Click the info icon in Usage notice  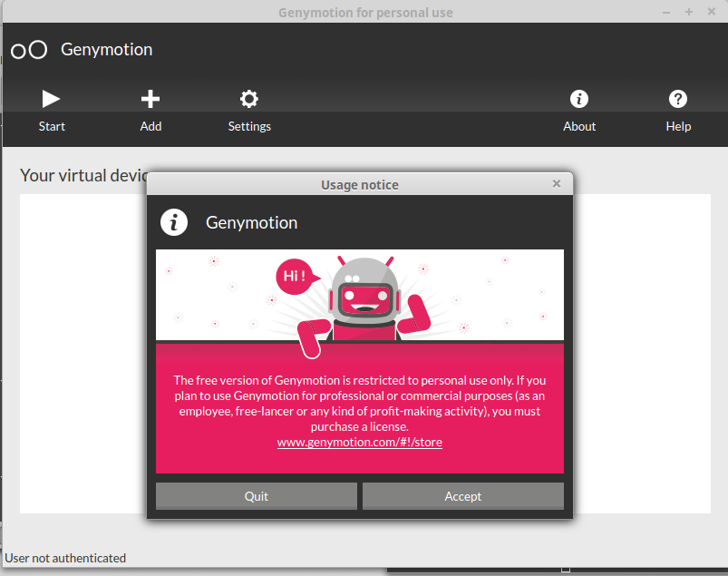click(174, 222)
